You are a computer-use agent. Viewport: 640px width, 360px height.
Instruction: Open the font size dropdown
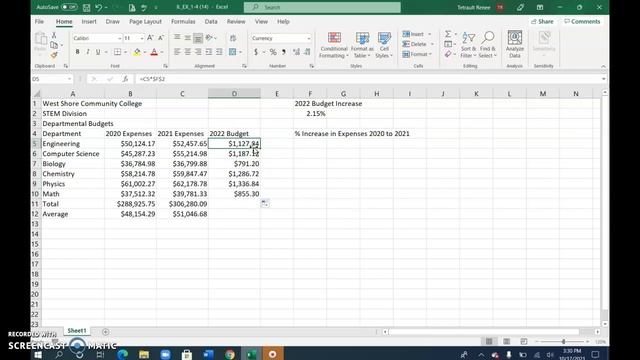142,38
